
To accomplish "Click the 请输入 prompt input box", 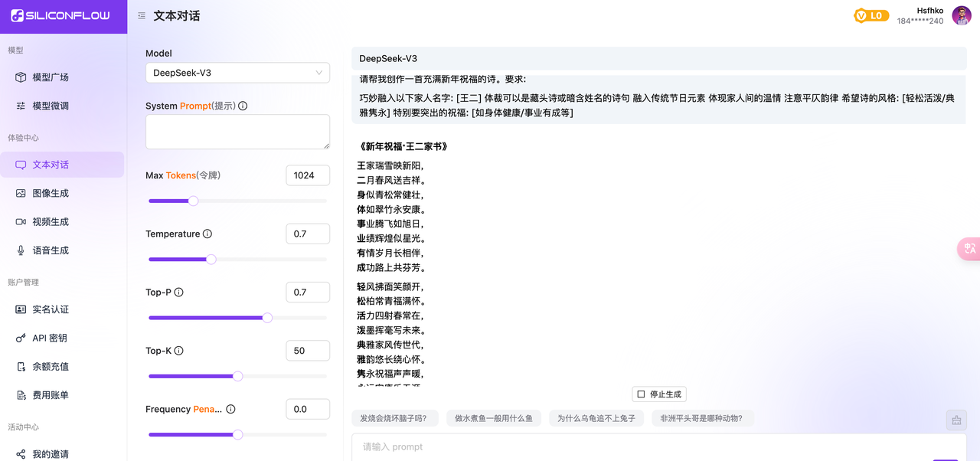I will pos(658,447).
